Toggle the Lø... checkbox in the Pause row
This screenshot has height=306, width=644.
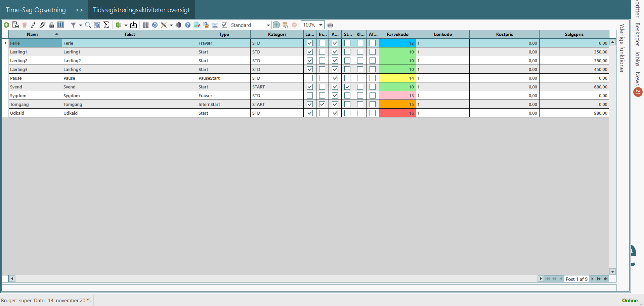click(x=310, y=78)
